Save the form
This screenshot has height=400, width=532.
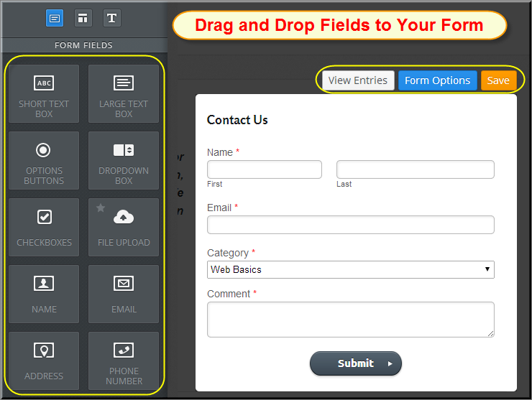point(498,80)
